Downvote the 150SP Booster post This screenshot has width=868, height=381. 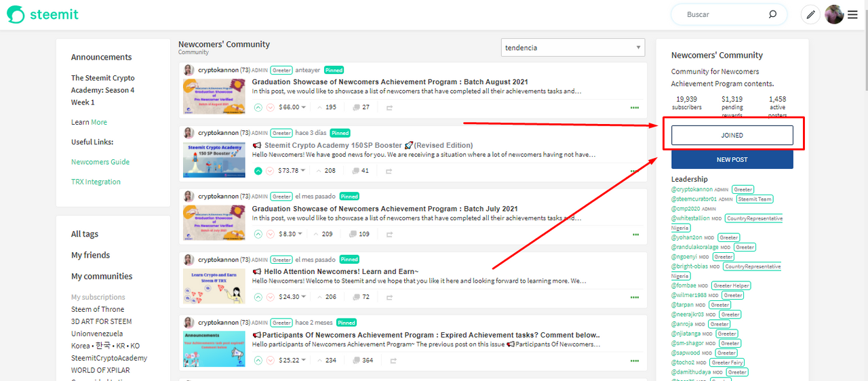pos(270,171)
